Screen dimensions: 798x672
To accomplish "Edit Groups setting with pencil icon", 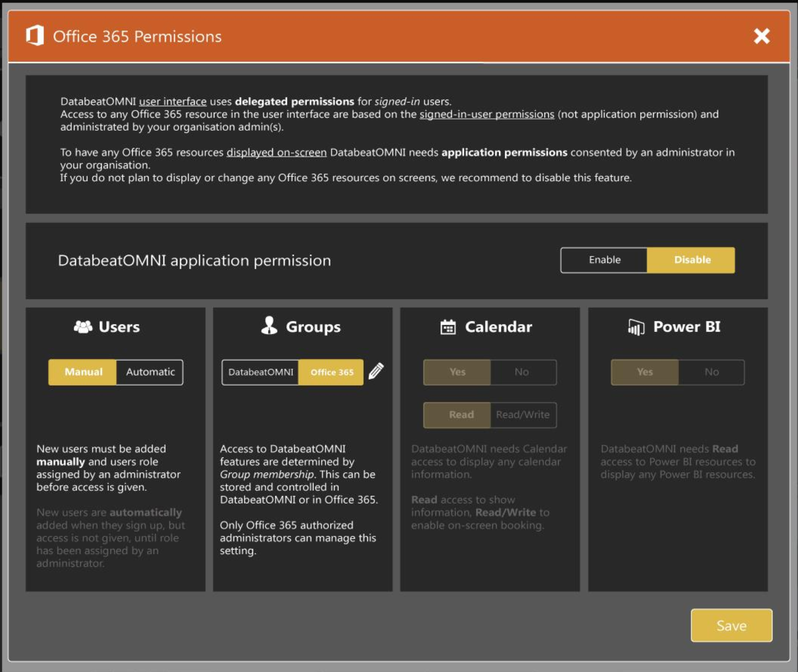I will coord(376,371).
